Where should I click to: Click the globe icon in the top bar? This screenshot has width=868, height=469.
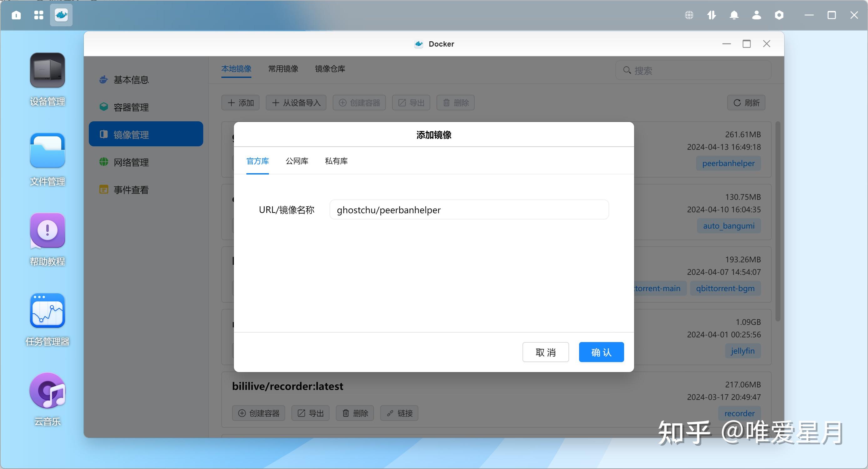point(689,15)
